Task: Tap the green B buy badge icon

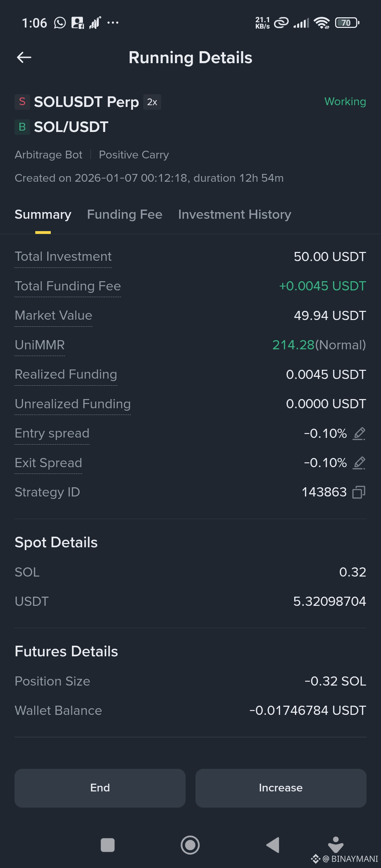Action: click(22, 127)
